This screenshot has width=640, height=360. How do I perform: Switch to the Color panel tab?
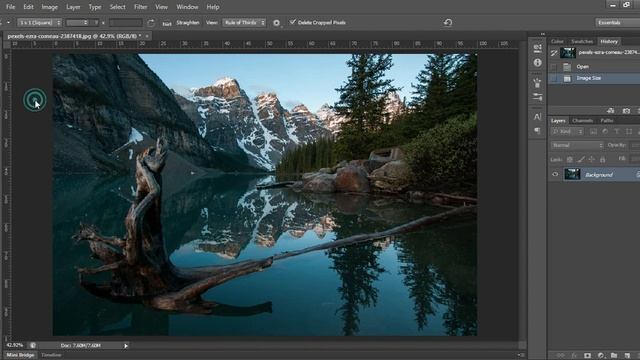tap(557, 41)
